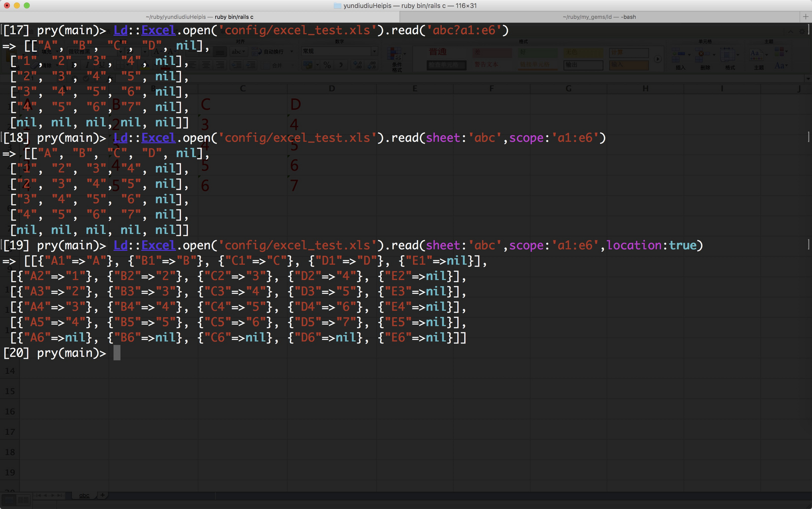The image size is (812, 509).
Task: Open Conditional Formatting (条件格式) in Excel
Action: pos(397,59)
